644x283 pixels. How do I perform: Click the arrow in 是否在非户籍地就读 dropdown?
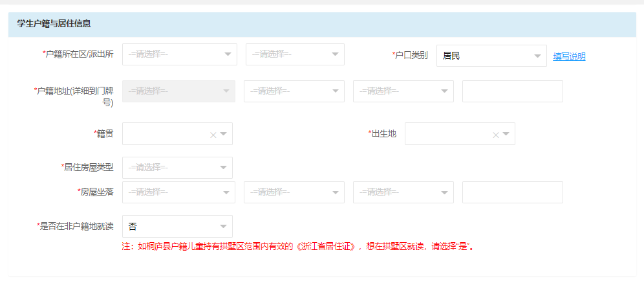click(224, 226)
